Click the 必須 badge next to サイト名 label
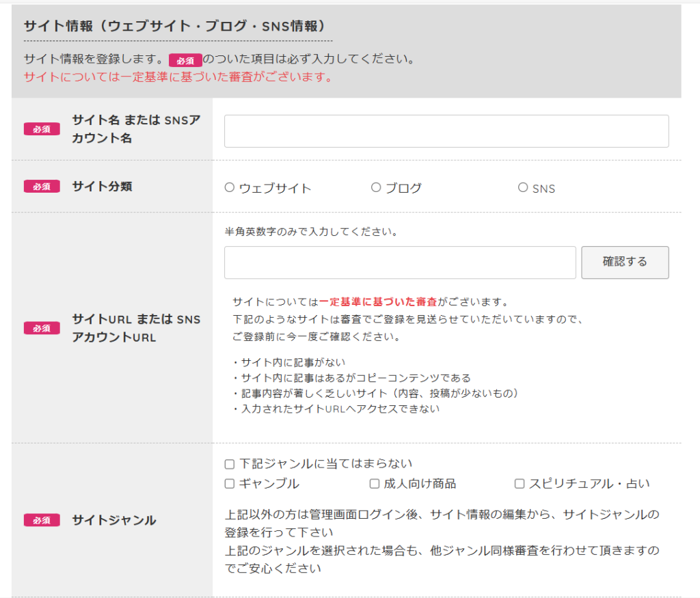The image size is (700, 598). point(42,129)
